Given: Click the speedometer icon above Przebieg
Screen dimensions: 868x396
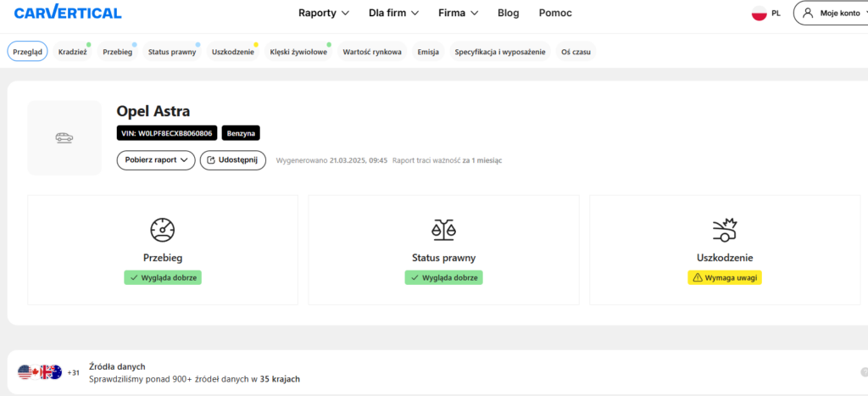Looking at the screenshot, I should click(x=162, y=230).
